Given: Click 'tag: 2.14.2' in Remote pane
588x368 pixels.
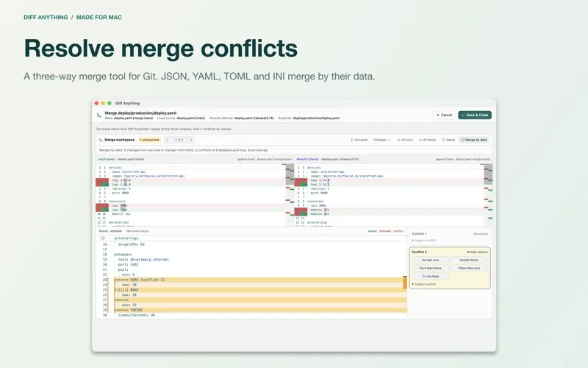Looking at the screenshot, I should tap(320, 185).
